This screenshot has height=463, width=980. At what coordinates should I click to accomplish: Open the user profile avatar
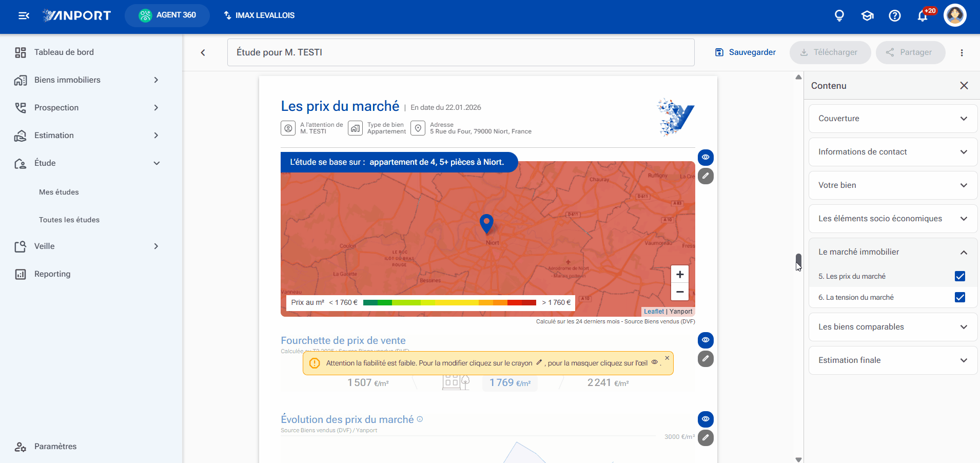[x=955, y=15]
